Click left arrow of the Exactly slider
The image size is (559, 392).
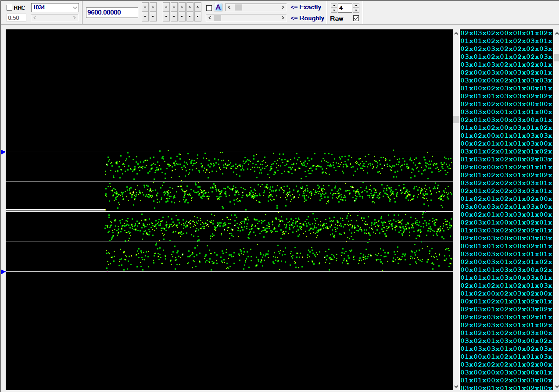click(229, 7)
